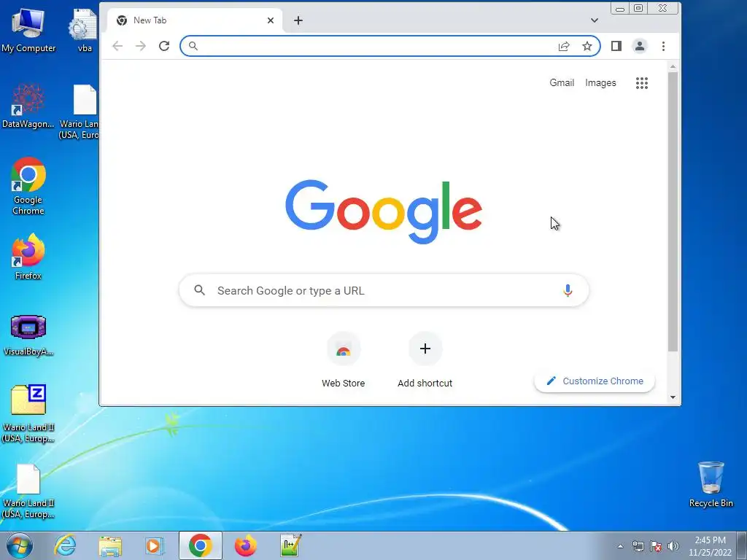Show hidden system tray icons

620,546
